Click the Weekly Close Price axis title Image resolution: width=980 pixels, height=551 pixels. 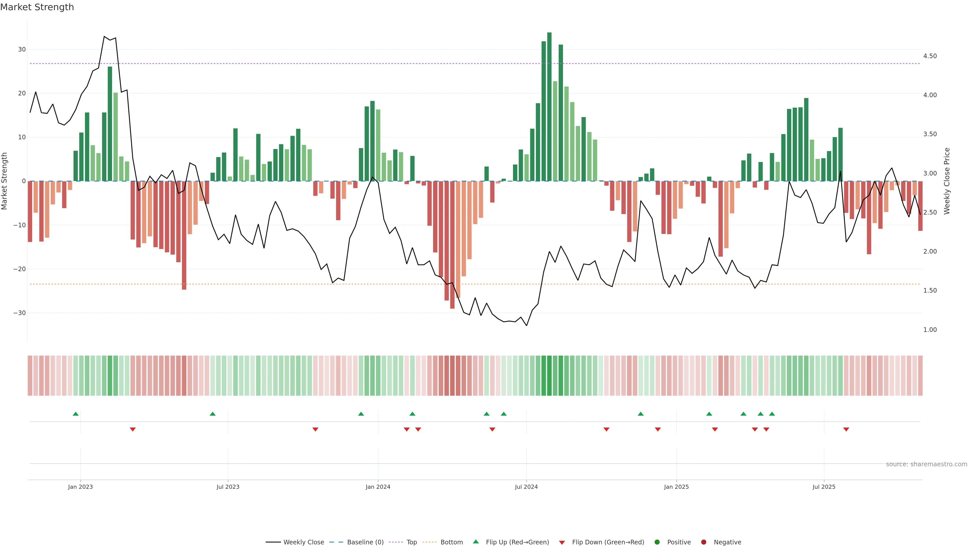[x=947, y=181]
